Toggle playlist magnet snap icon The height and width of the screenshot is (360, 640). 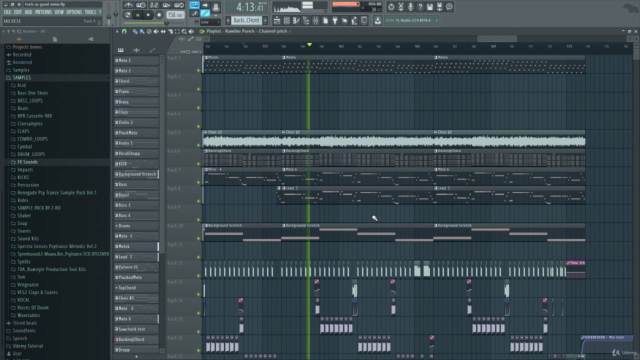click(124, 31)
